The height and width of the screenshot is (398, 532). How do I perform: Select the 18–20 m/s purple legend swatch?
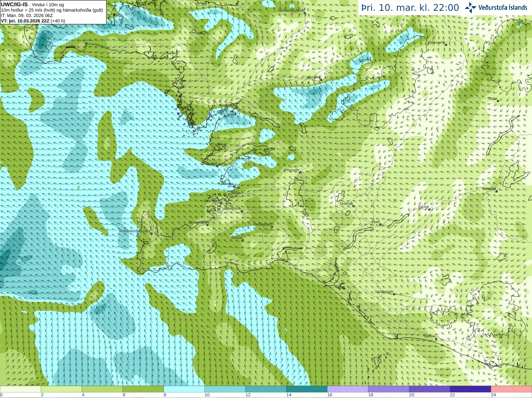coord(389,389)
